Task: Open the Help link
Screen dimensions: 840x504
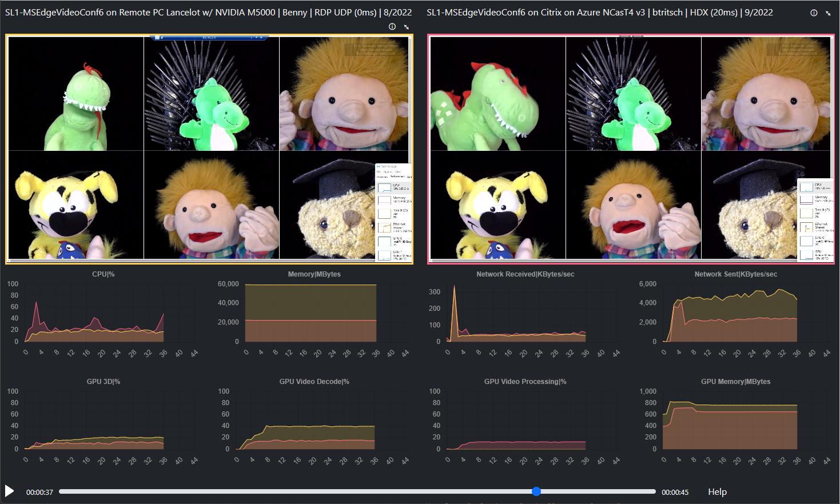Action: coord(717,492)
